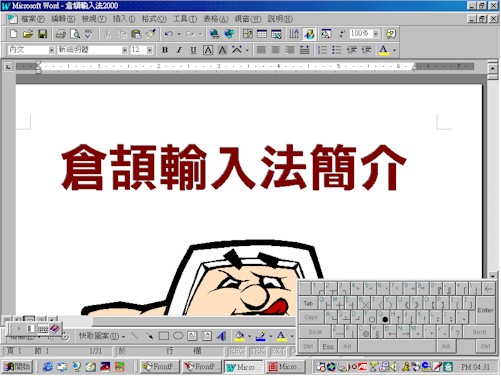Viewport: 501px width, 376px height.
Task: Apply the line color brush swatch
Action: click(x=261, y=336)
